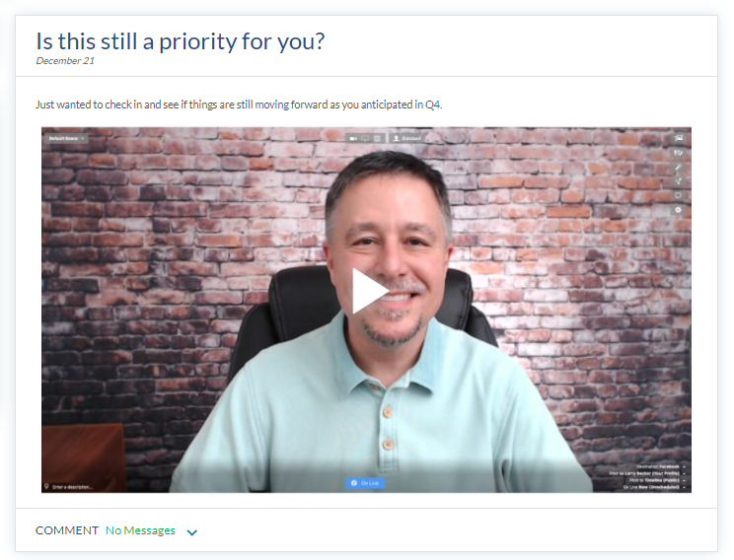This screenshot has width=734, height=560.
Task: Open the chat bubble icon
Action: click(679, 195)
